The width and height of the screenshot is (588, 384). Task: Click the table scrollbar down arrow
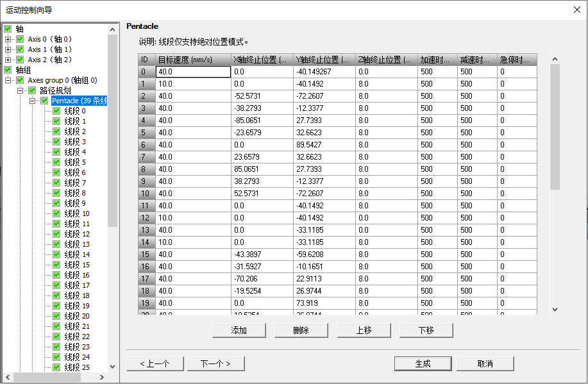tap(554, 309)
